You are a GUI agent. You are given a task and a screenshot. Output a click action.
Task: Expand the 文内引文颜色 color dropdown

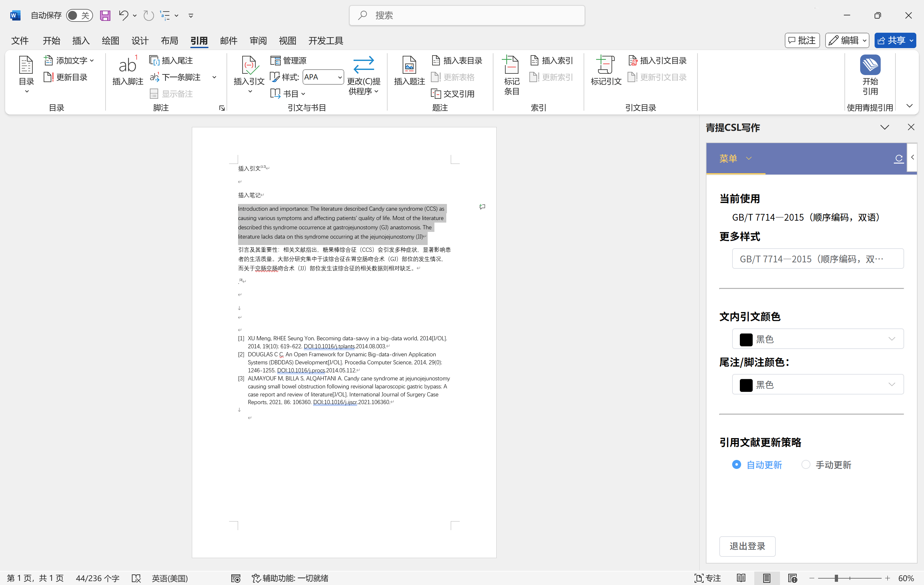point(891,339)
